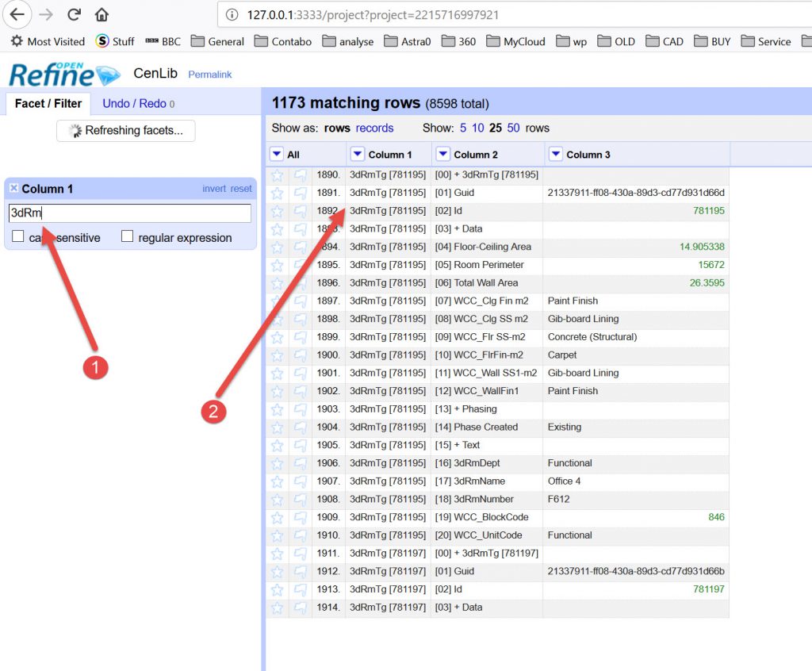Open Column 2 header dropdown

[x=442, y=154]
